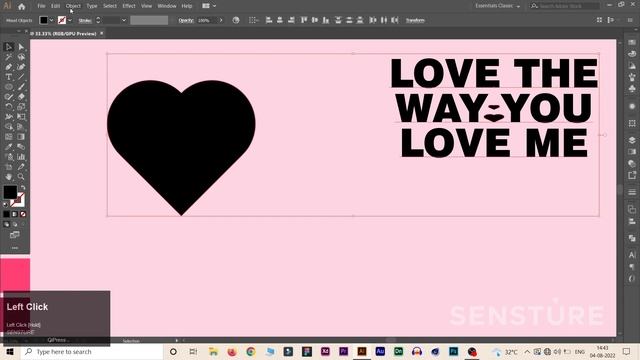Adjust the stroke weight stepper arrows
The height and width of the screenshot is (360, 640).
(x=98, y=20)
